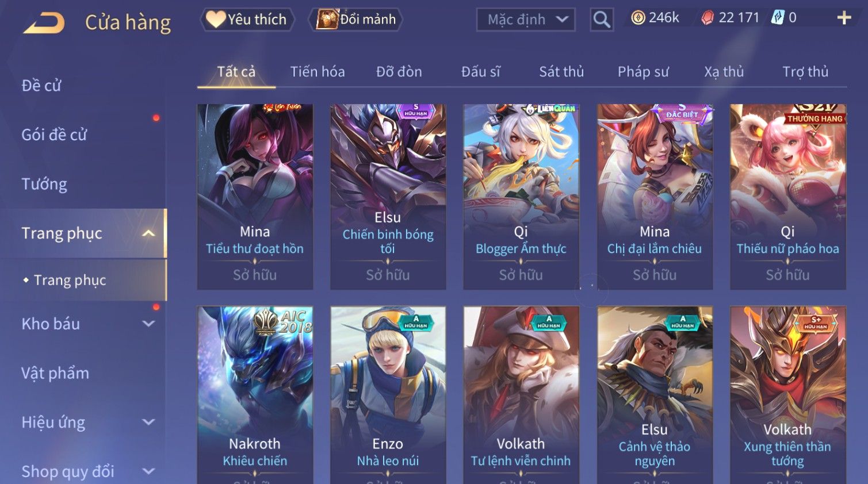This screenshot has height=484, width=868.
Task: Collapse the Trang phục sidebar section
Action: tap(148, 233)
